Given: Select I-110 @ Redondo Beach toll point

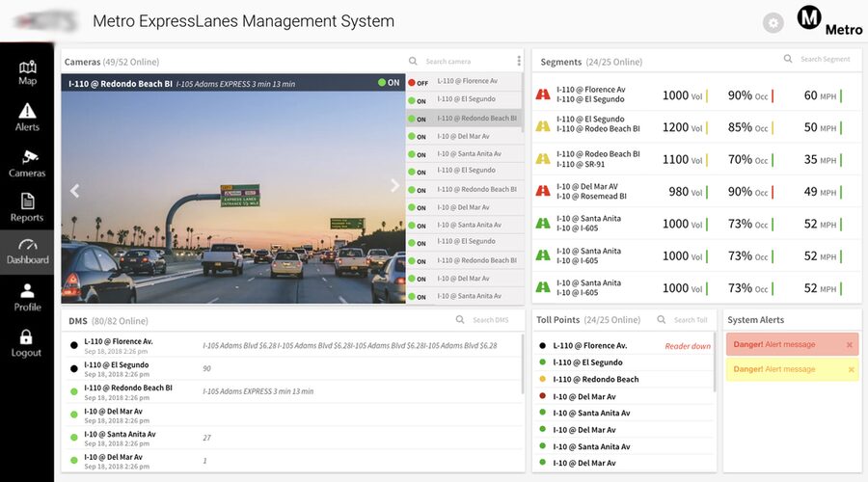Looking at the screenshot, I should 596,379.
